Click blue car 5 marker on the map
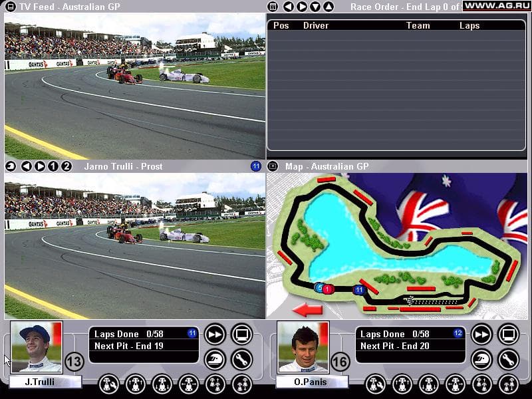The image size is (532, 399). click(x=319, y=288)
